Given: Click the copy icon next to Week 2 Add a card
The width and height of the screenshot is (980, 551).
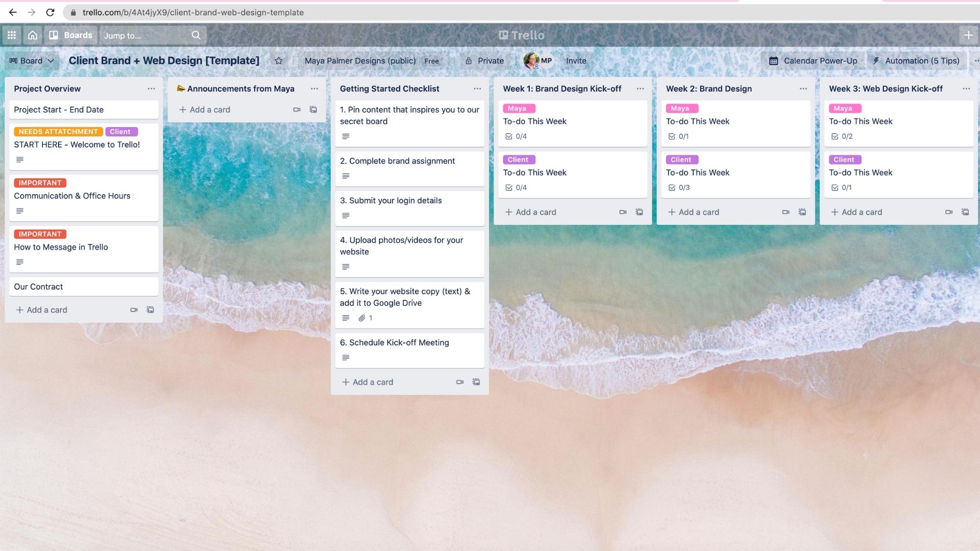Looking at the screenshot, I should pos(802,211).
